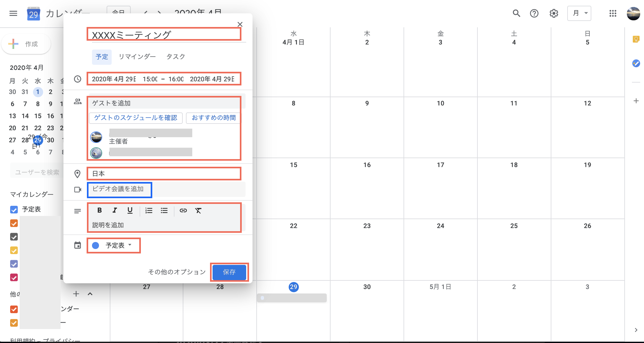
Task: Open the 月 view dropdown
Action: pos(579,13)
